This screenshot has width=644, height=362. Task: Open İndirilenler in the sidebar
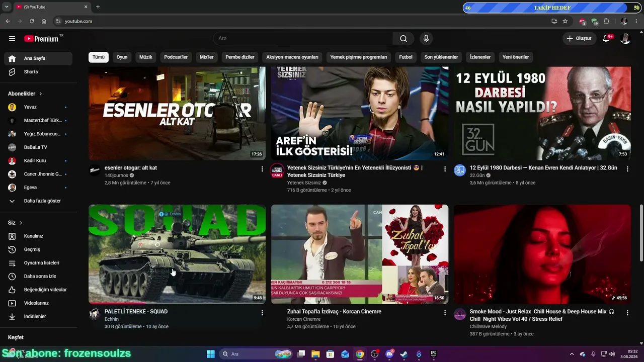(x=38, y=317)
